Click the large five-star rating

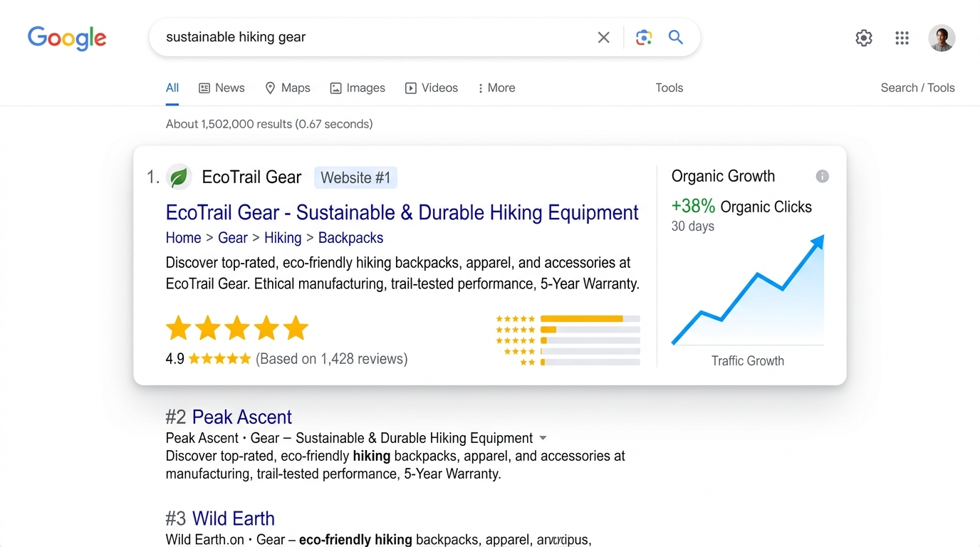click(x=237, y=328)
